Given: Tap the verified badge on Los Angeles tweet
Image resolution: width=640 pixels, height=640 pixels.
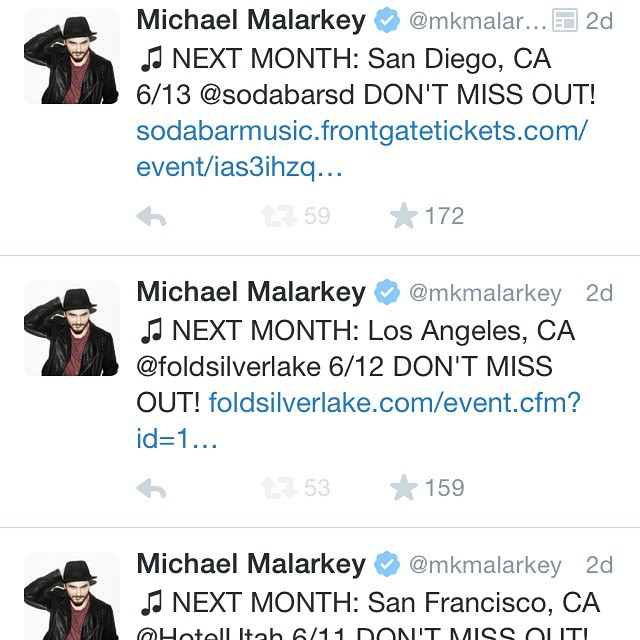Looking at the screenshot, I should pyautogui.click(x=387, y=292).
